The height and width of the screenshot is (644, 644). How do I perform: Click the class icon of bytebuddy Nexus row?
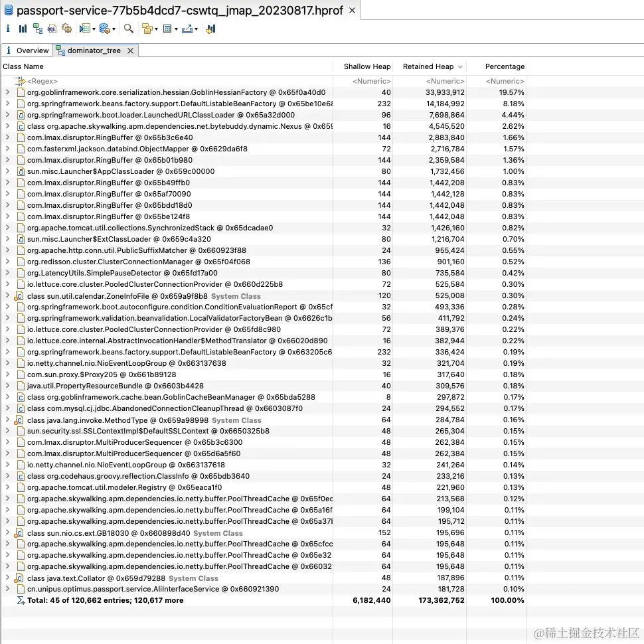(x=21, y=126)
